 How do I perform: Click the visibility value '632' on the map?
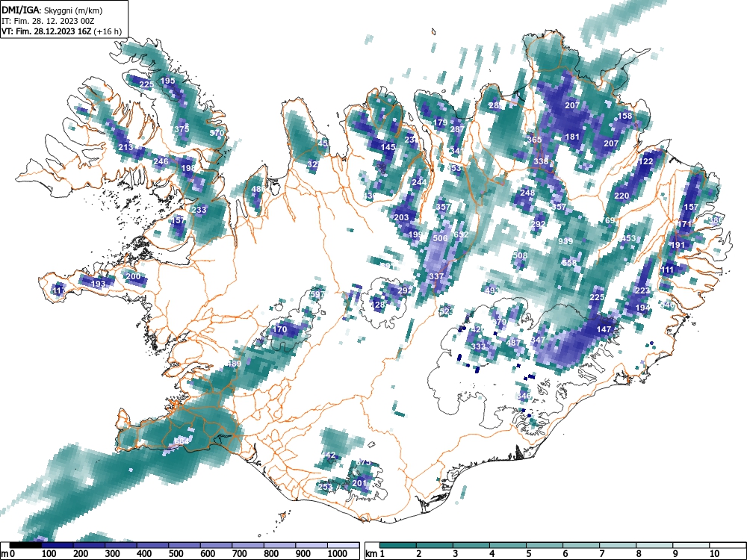click(461, 234)
